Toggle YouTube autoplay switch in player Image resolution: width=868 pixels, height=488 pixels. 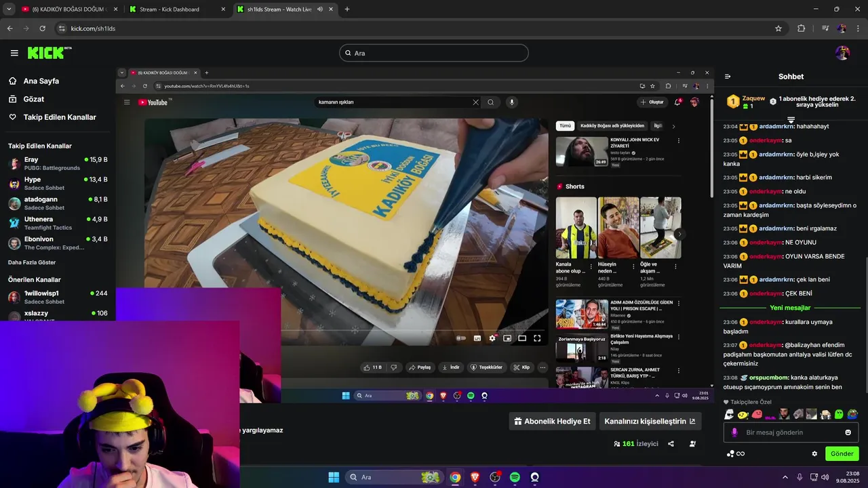click(x=461, y=338)
